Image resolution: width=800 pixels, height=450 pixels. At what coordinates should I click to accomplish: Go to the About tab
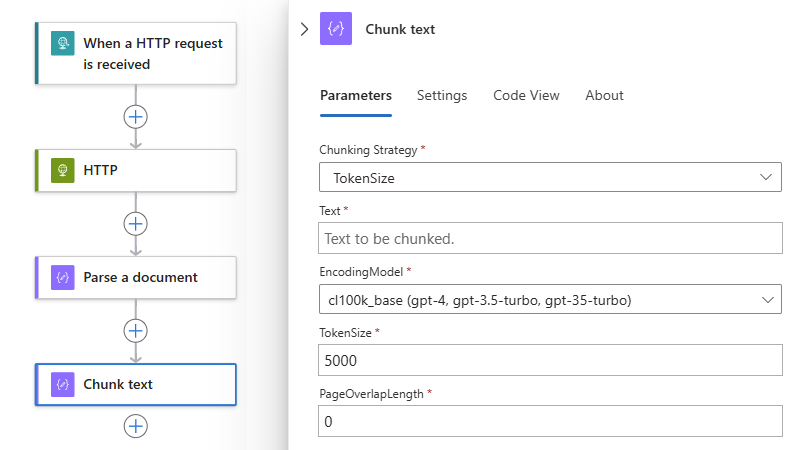tap(604, 95)
